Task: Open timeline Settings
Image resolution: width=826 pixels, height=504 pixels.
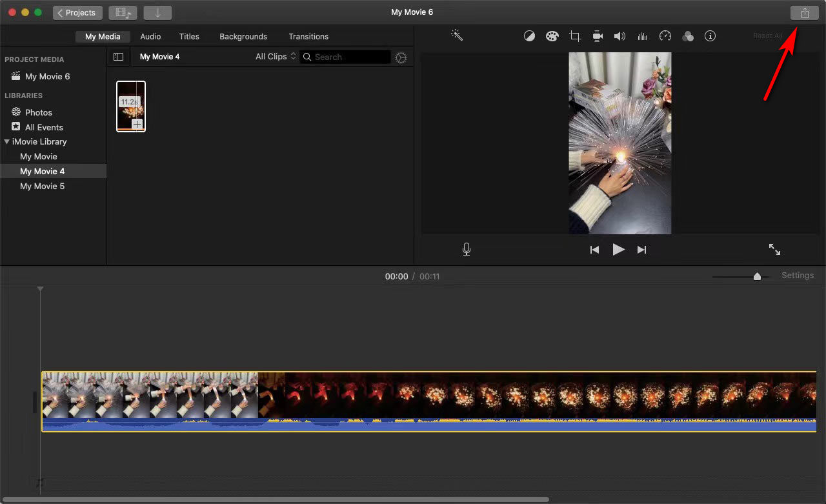Action: pyautogui.click(x=798, y=276)
